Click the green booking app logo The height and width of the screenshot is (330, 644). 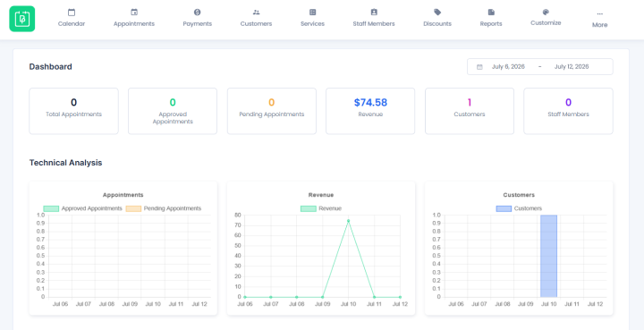pos(22,19)
